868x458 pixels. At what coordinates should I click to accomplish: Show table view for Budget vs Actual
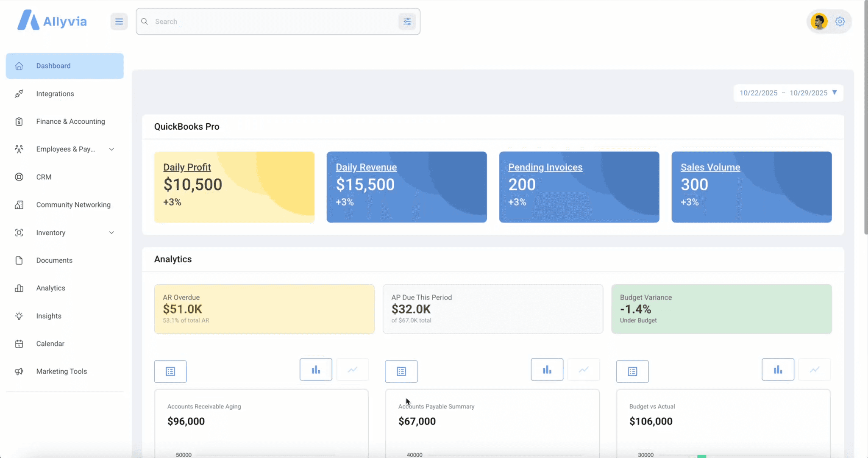(x=632, y=372)
